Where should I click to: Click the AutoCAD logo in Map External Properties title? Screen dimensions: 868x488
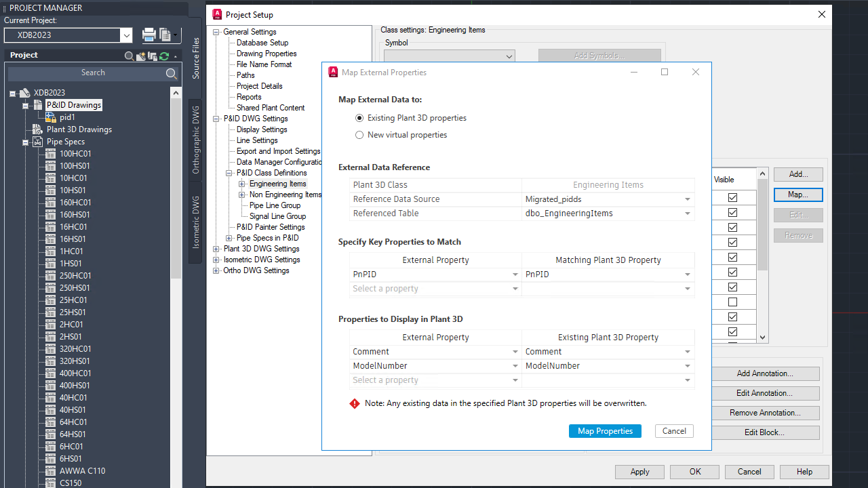point(333,73)
